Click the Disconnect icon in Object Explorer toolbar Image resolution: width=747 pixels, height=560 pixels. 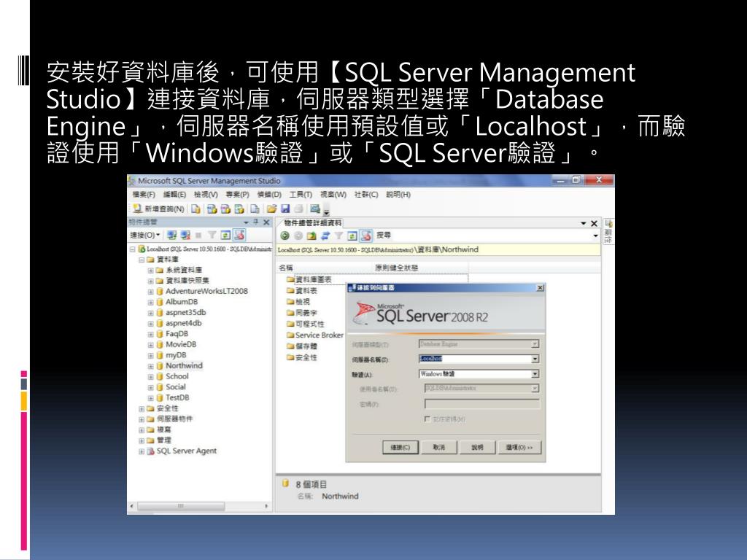(x=185, y=235)
